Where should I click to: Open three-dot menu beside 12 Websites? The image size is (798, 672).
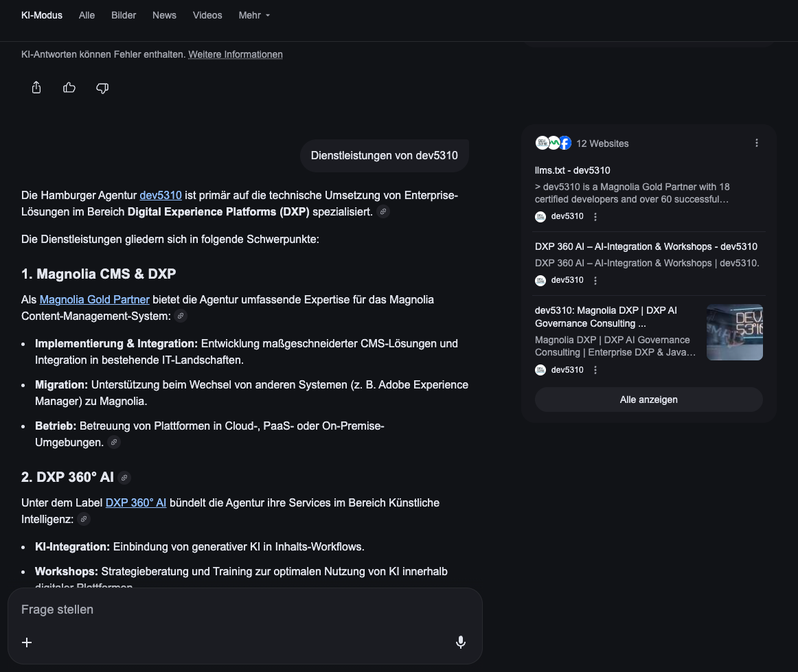pyautogui.click(x=757, y=143)
